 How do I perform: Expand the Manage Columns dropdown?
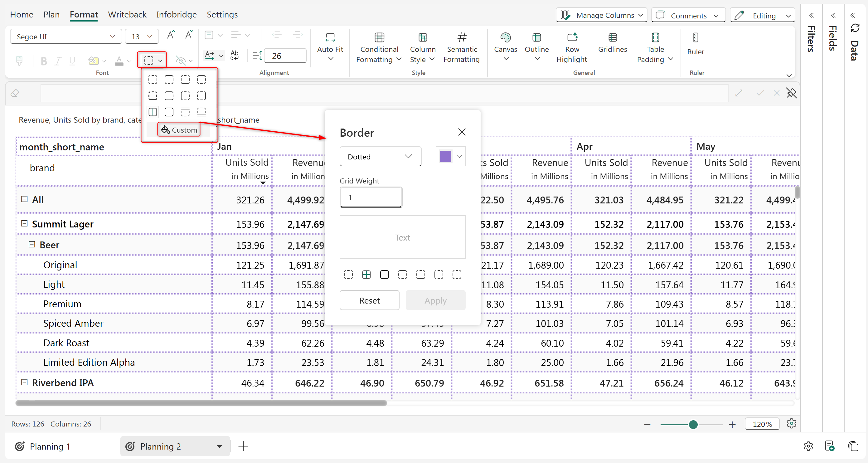point(601,15)
